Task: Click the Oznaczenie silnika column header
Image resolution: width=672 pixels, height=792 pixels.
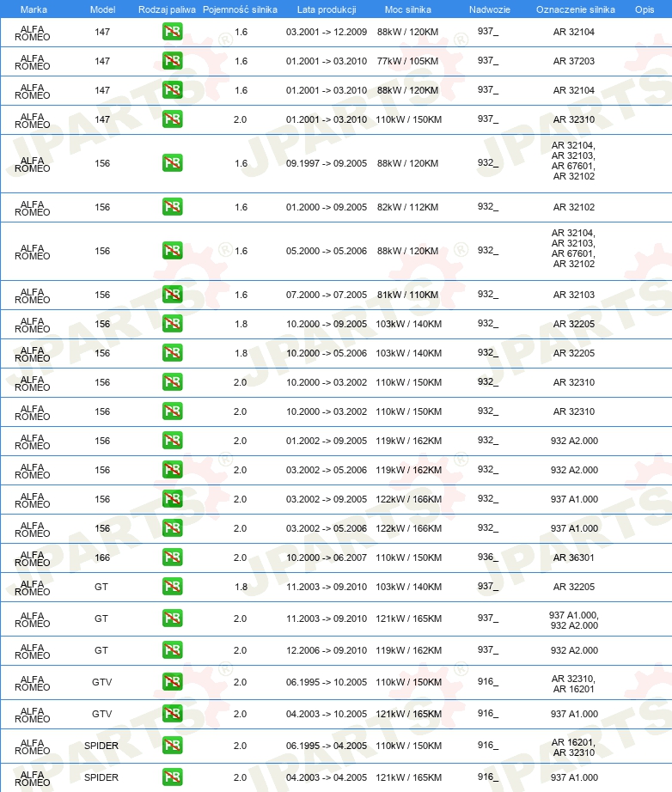Action: (576, 9)
